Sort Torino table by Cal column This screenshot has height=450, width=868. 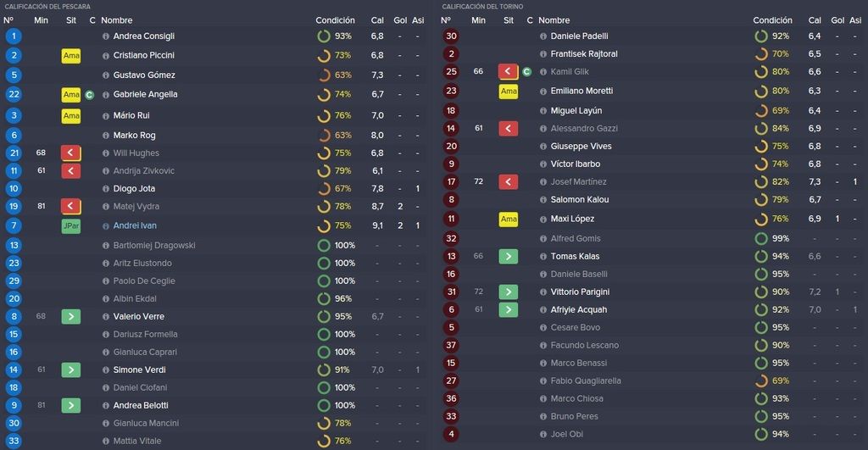[815, 20]
